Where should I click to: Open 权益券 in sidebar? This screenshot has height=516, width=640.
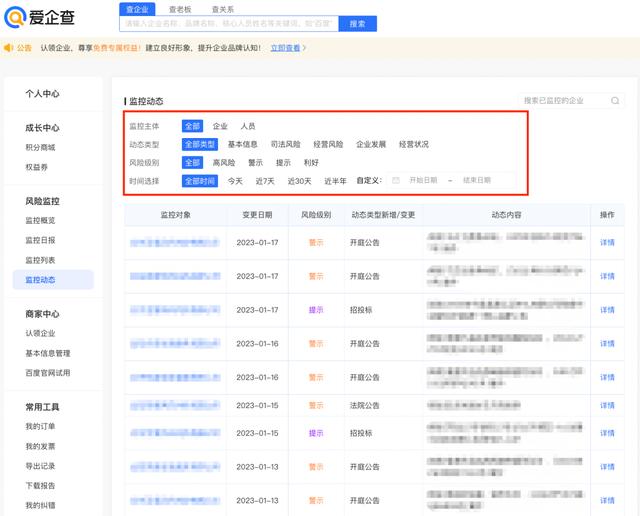click(x=36, y=167)
